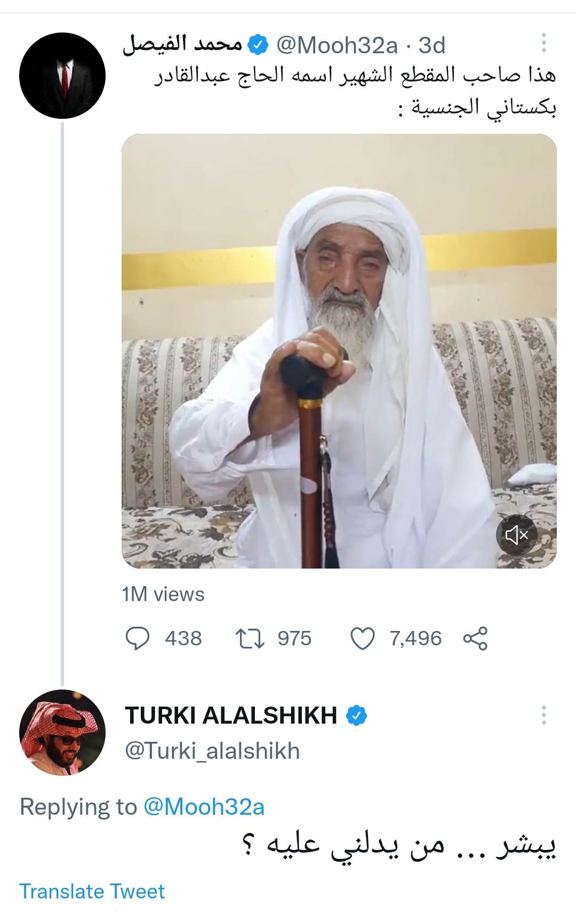The width and height of the screenshot is (576, 924).
Task: Click the Translate Tweet link
Action: point(92,891)
